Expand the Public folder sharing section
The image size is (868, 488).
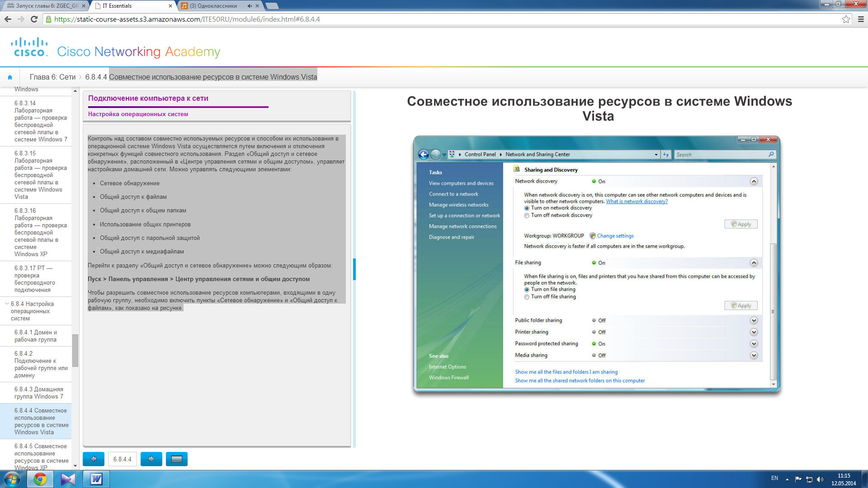tap(754, 320)
